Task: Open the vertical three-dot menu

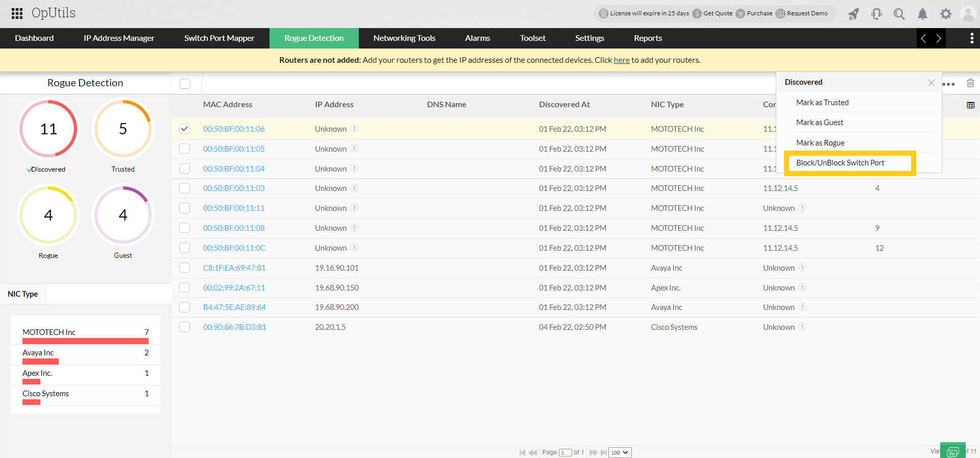Action: 971,38
